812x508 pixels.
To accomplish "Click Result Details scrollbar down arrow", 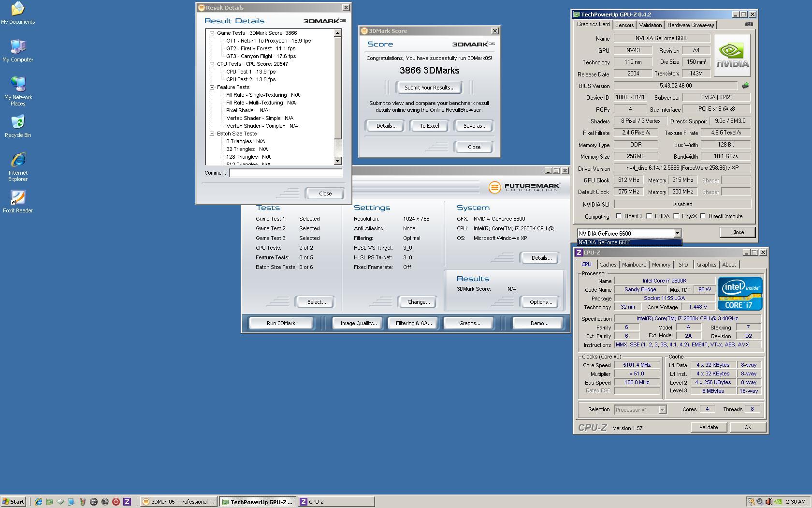I will tap(338, 161).
